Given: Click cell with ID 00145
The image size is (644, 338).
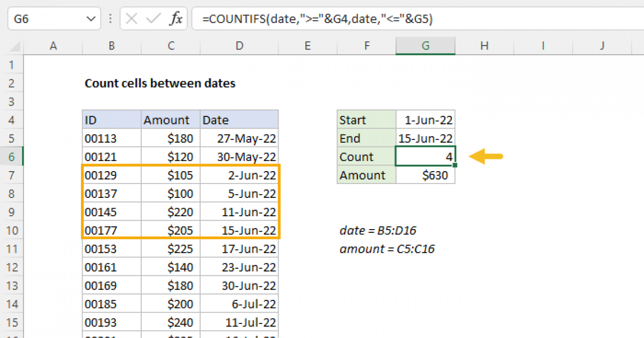Looking at the screenshot, I should click(x=111, y=212).
